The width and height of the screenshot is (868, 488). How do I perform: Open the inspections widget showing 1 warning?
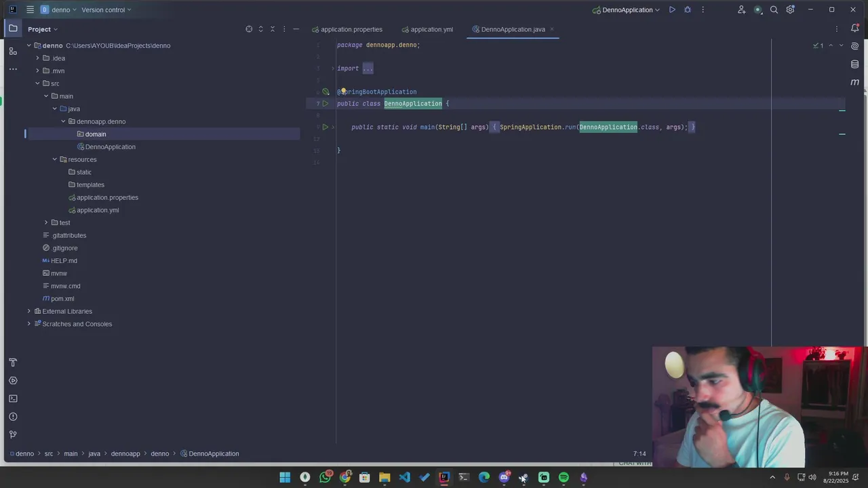pos(818,45)
